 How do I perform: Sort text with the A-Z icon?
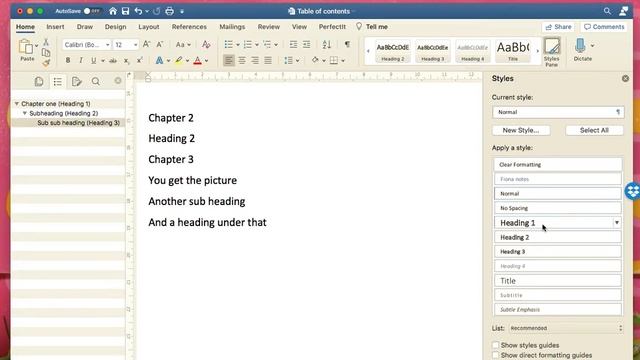click(327, 44)
